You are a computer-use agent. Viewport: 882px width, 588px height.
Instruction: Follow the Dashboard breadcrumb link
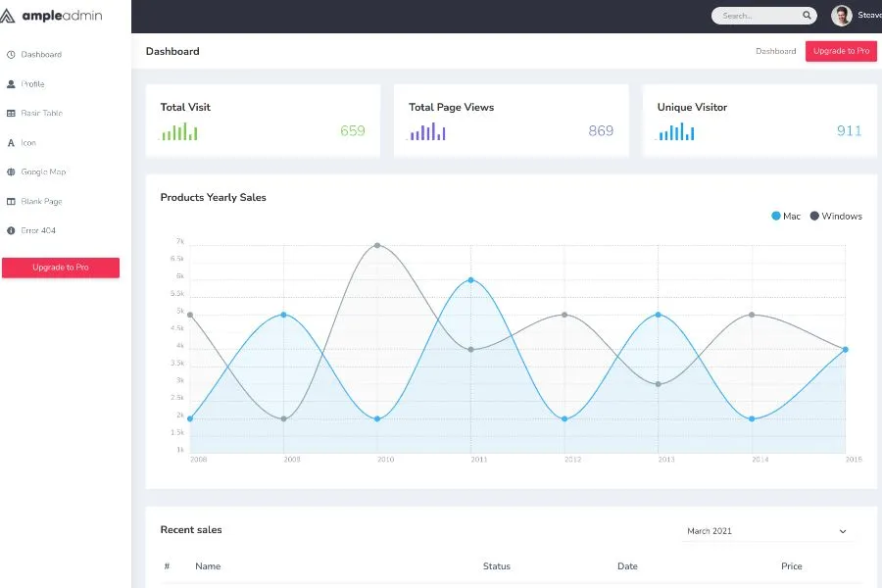(775, 51)
